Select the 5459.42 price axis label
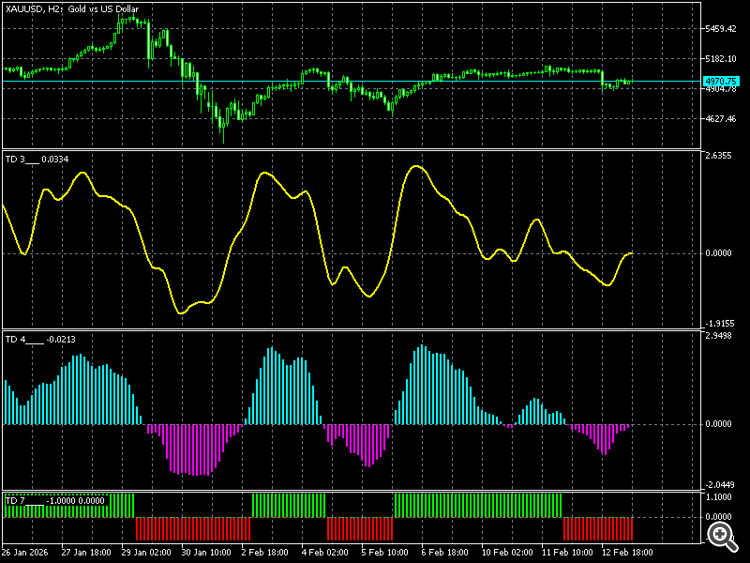 point(721,29)
